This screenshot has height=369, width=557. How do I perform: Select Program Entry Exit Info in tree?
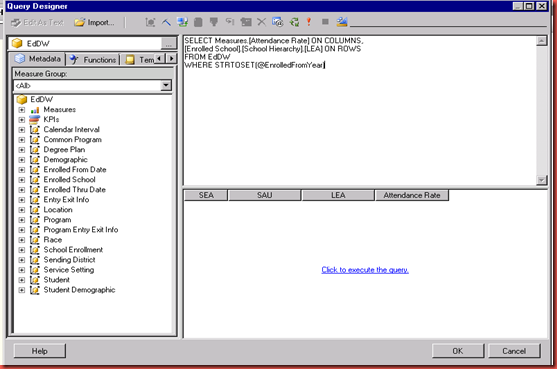pyautogui.click(x=81, y=230)
